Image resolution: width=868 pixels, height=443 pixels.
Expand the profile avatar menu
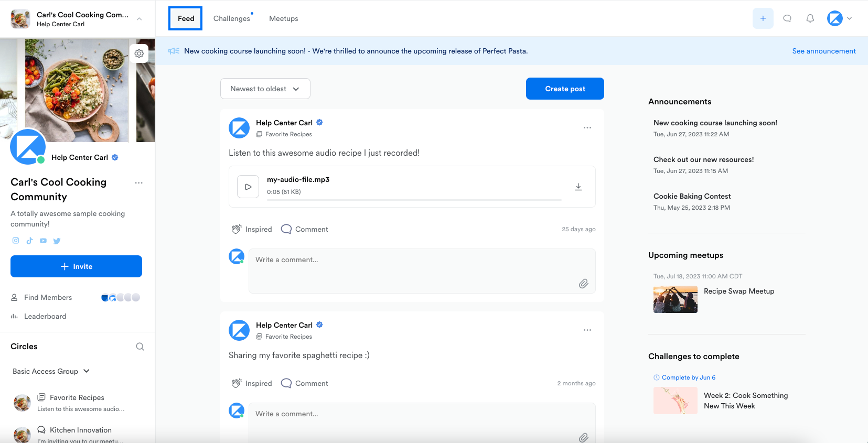click(839, 18)
